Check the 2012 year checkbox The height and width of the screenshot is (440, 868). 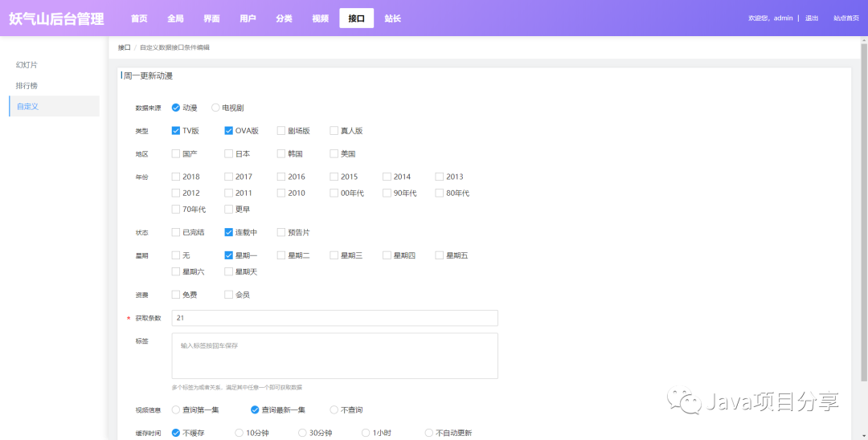(176, 193)
